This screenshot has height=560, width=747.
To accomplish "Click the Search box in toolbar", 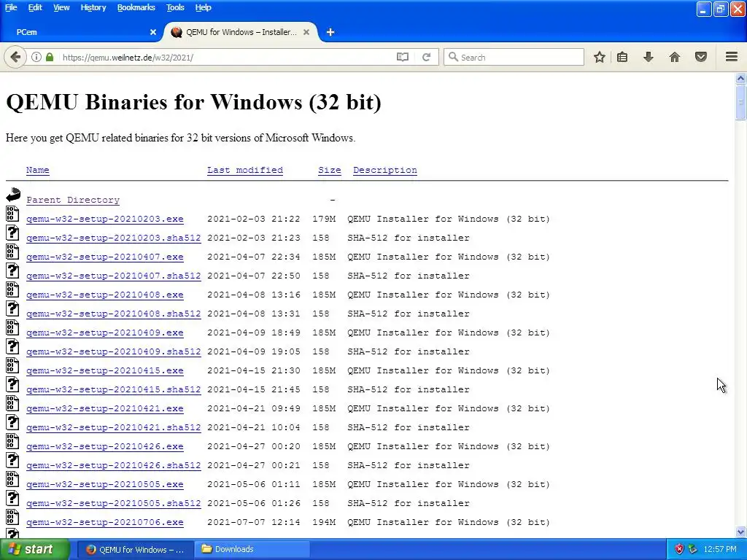I will (x=514, y=57).
